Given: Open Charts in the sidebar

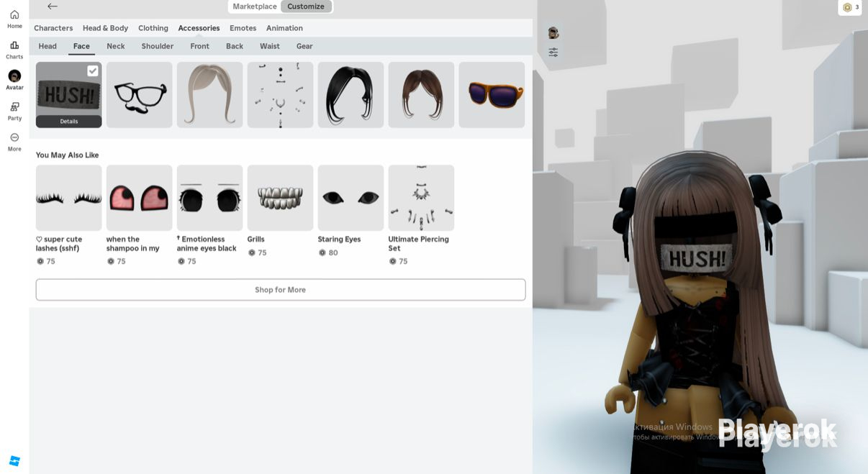Looking at the screenshot, I should click(14, 50).
